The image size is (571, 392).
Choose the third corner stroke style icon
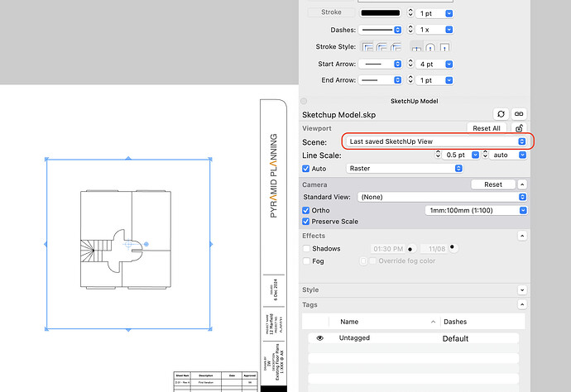coord(397,47)
